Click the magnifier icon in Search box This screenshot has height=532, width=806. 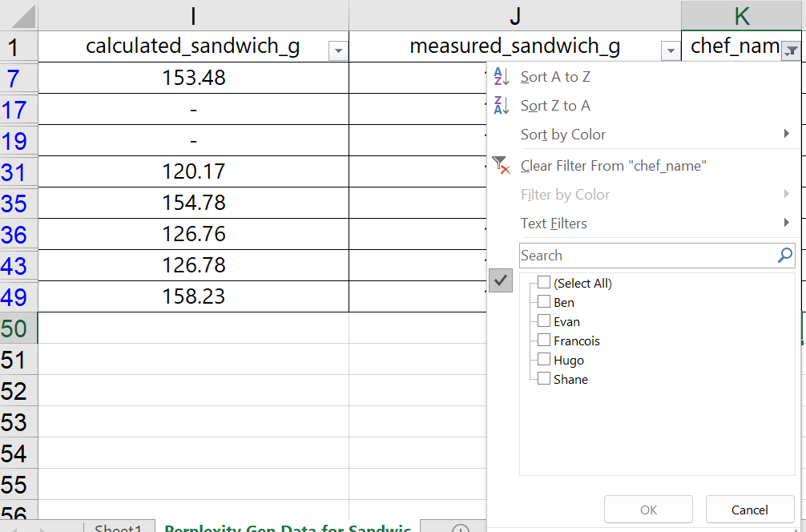(x=784, y=256)
